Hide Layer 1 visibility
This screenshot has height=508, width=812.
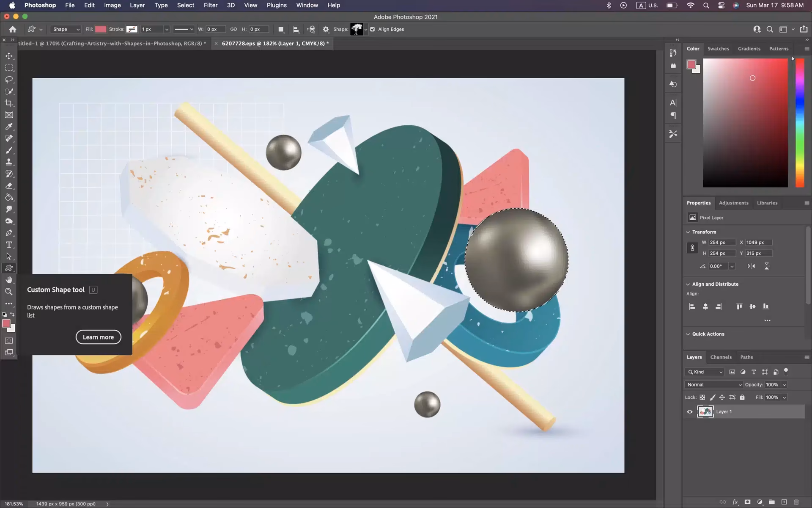coord(690,411)
